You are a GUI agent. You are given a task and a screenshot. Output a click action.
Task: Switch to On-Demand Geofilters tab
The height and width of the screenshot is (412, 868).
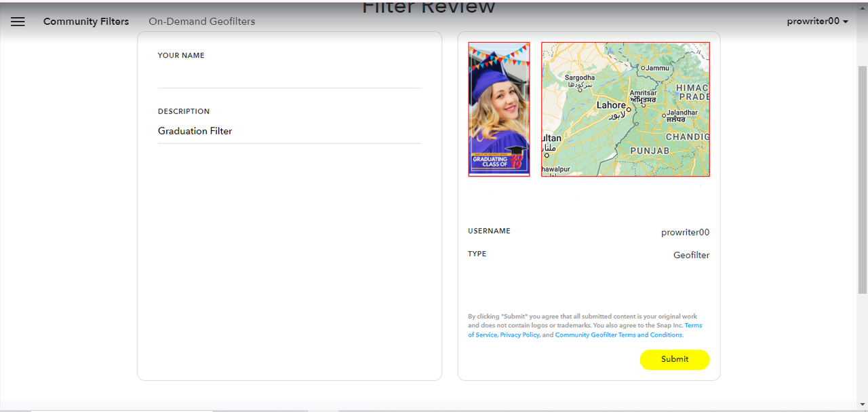click(202, 22)
